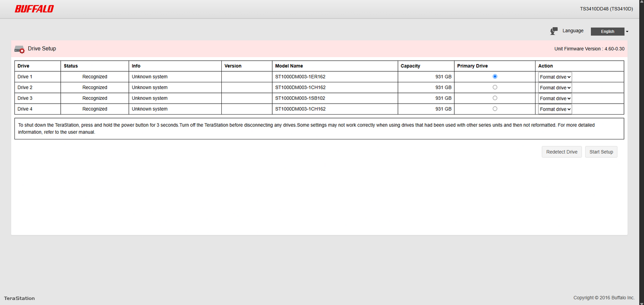Screen dimensions: 644x305
Task: Click the TS3410DD48 device name
Action: pyautogui.click(x=606, y=9)
